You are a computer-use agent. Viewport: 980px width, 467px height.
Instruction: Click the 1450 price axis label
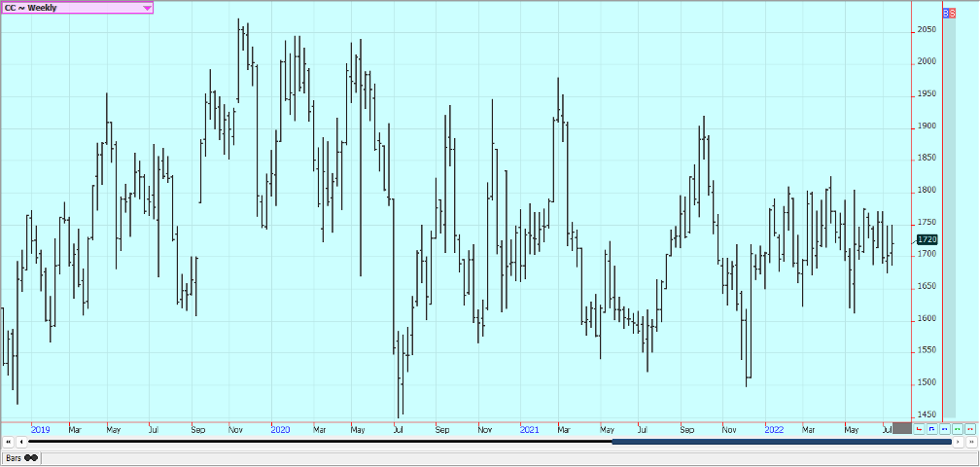pos(927,415)
